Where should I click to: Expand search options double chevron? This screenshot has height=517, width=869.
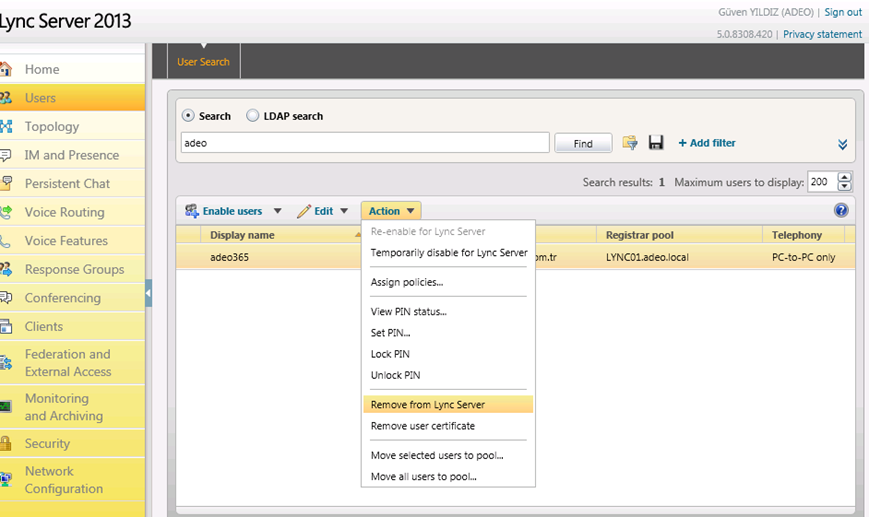click(842, 145)
